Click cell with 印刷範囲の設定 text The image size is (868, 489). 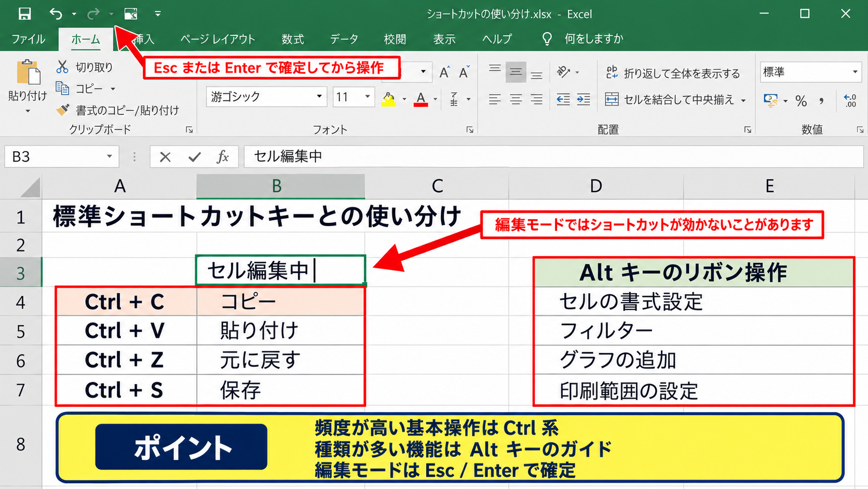pos(694,390)
